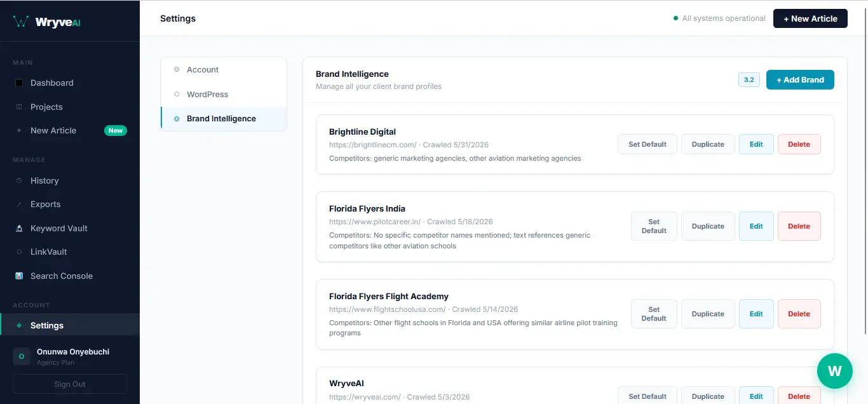Click the brightlinecm.com URL text
The image size is (868, 404).
click(373, 145)
